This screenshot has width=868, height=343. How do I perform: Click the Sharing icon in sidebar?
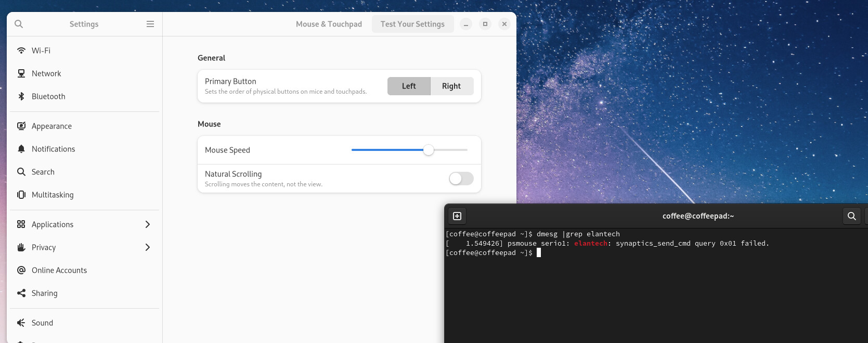[x=21, y=293]
